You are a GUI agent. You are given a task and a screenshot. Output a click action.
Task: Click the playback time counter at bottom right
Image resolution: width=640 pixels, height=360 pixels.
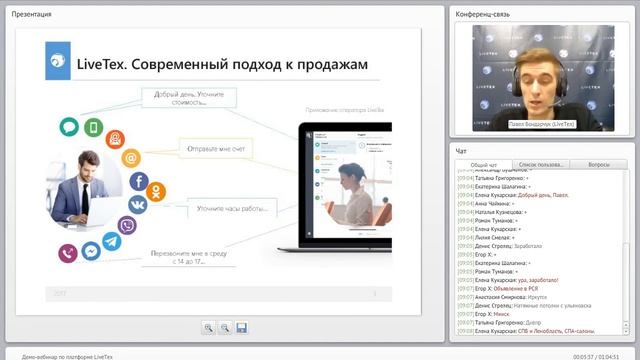tap(596, 357)
